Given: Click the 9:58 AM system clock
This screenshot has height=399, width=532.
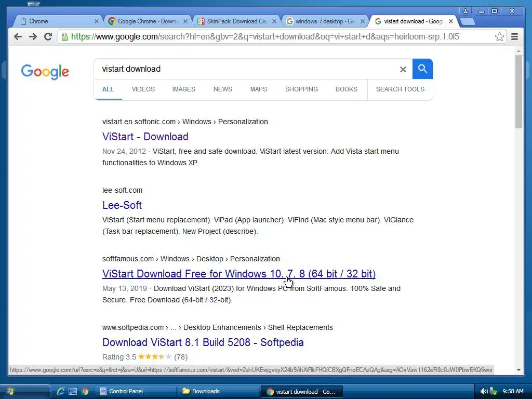Looking at the screenshot, I should [x=513, y=391].
